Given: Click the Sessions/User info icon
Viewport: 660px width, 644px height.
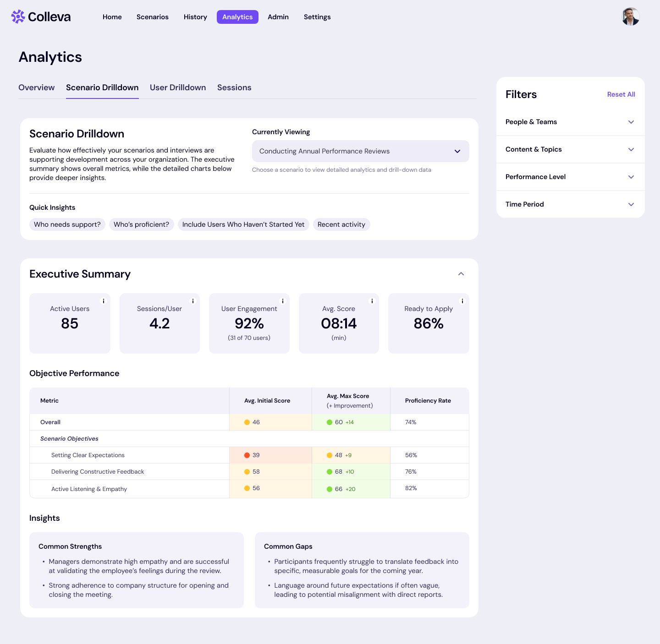Looking at the screenshot, I should click(x=193, y=301).
